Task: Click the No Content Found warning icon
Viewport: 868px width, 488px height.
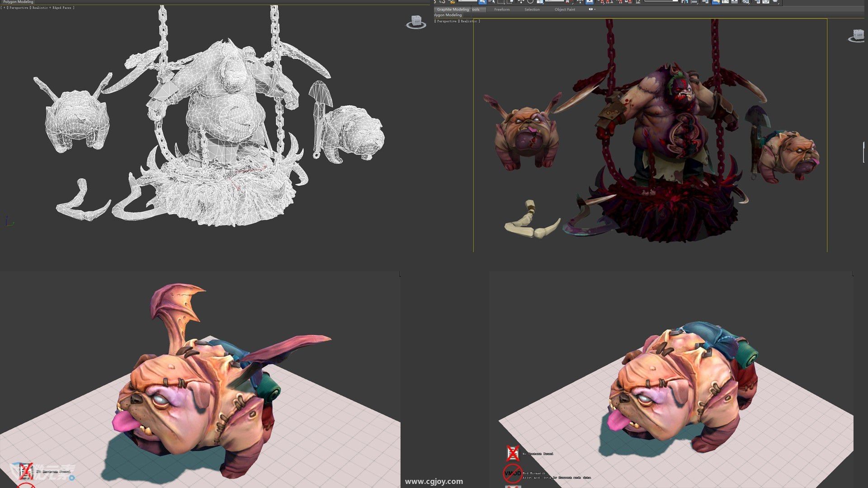Action: (512, 453)
